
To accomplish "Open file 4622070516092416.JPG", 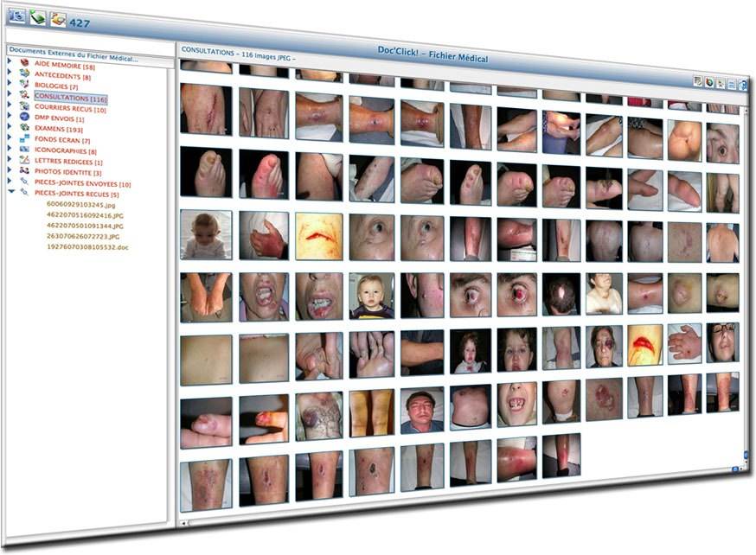I will (85, 215).
